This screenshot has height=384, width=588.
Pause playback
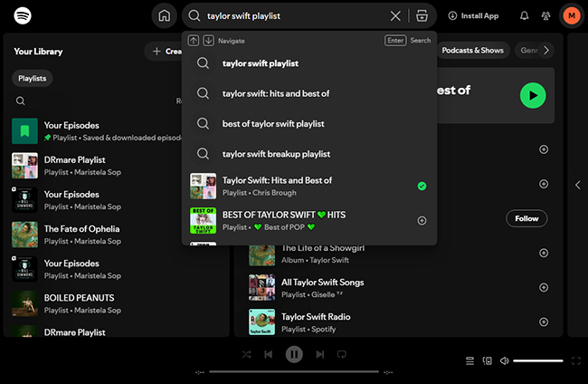click(294, 354)
